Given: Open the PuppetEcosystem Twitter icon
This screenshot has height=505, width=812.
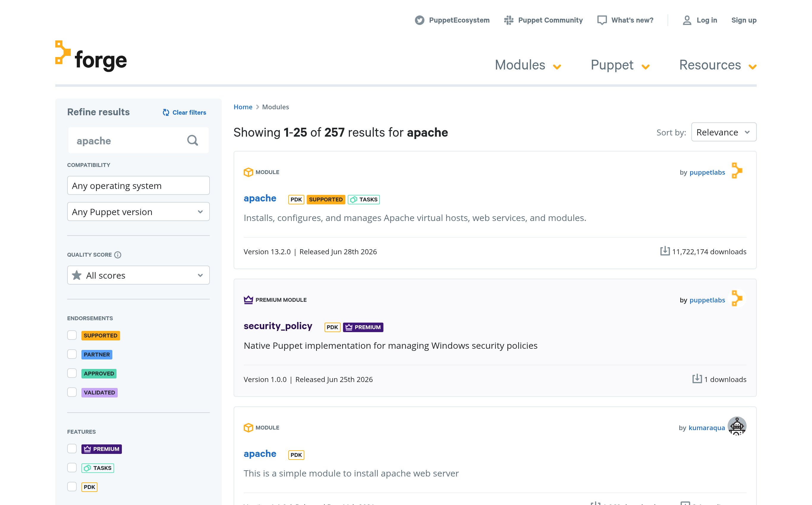Looking at the screenshot, I should [x=419, y=20].
